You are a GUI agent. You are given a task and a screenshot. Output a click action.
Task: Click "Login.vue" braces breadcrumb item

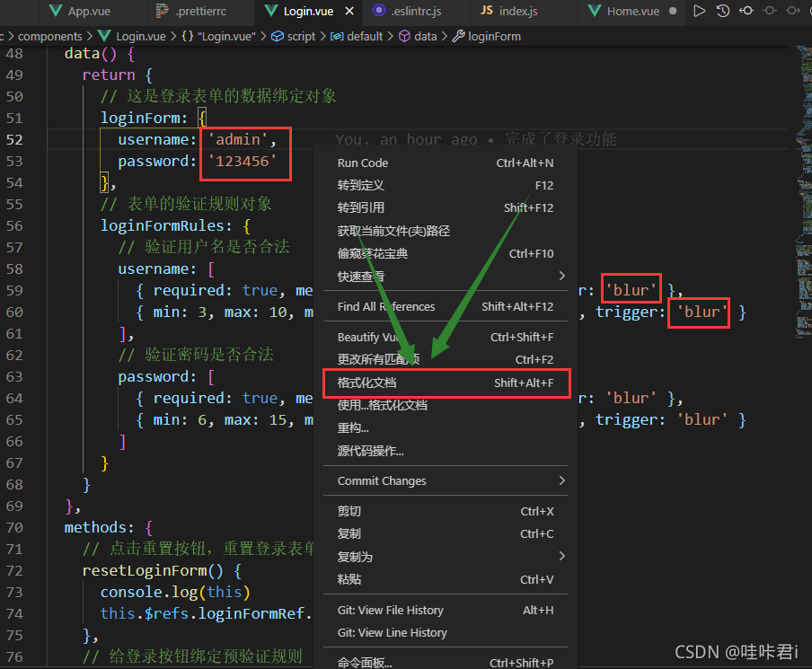[218, 36]
